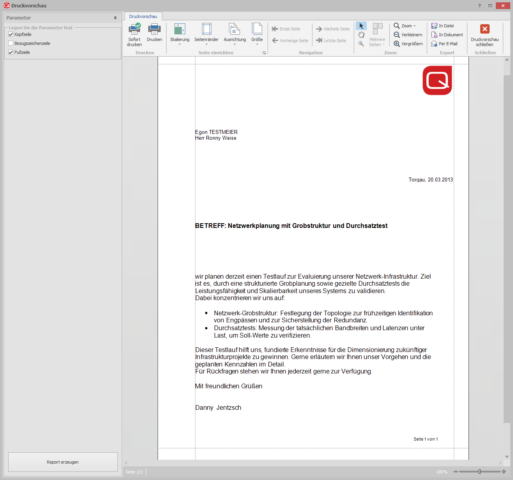Send the preview Per E-Mail

pyautogui.click(x=444, y=44)
